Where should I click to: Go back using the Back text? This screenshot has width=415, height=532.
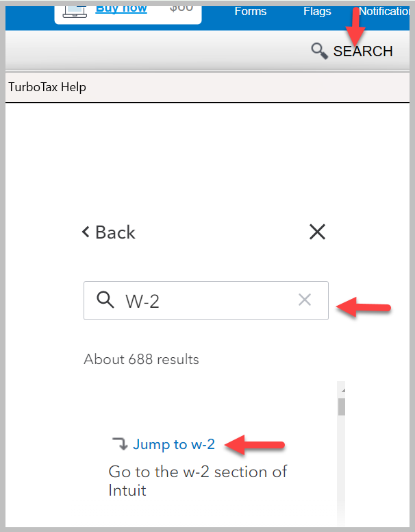pyautogui.click(x=115, y=232)
